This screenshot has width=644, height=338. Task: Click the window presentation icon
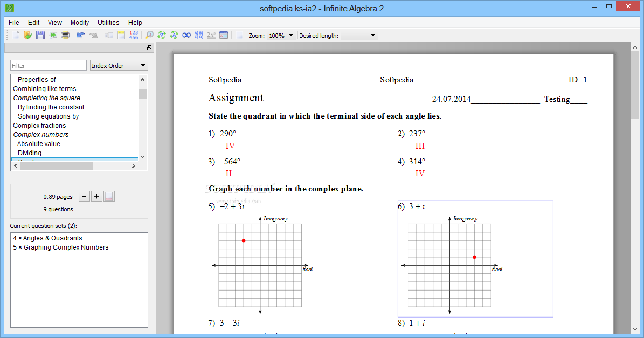point(224,36)
